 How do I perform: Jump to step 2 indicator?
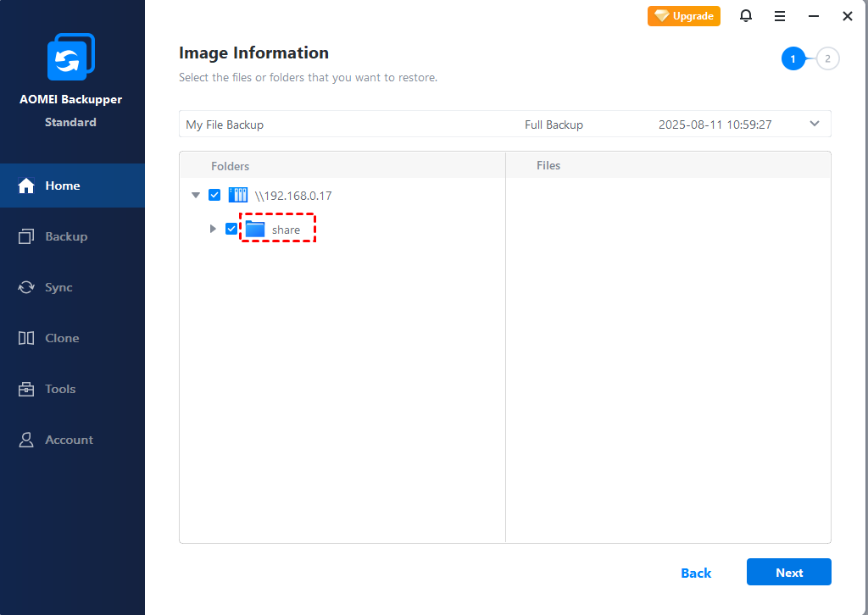click(x=827, y=58)
